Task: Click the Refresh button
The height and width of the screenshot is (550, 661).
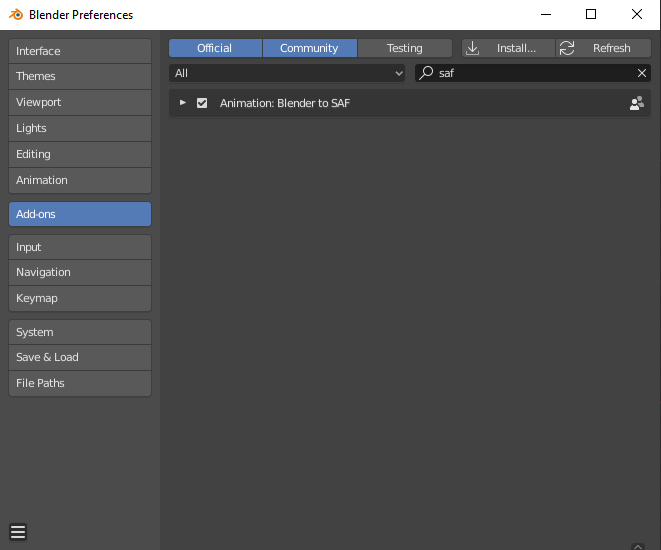Action: click(x=603, y=48)
